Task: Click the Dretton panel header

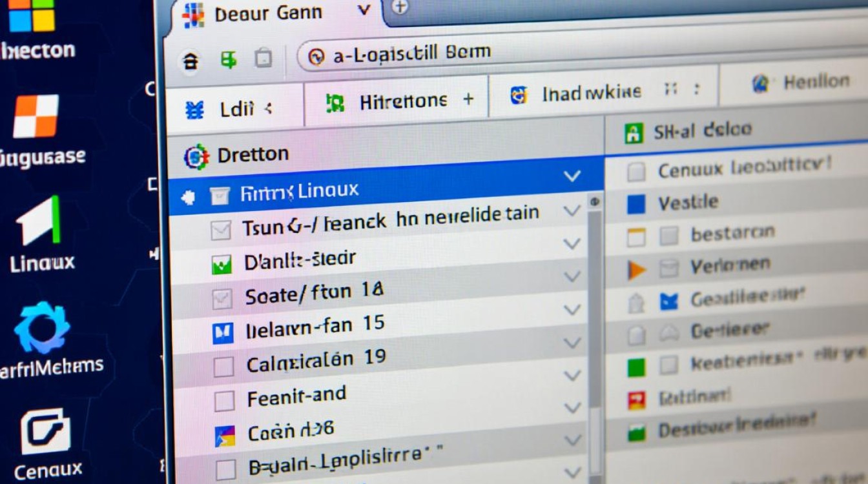Action: point(253,155)
